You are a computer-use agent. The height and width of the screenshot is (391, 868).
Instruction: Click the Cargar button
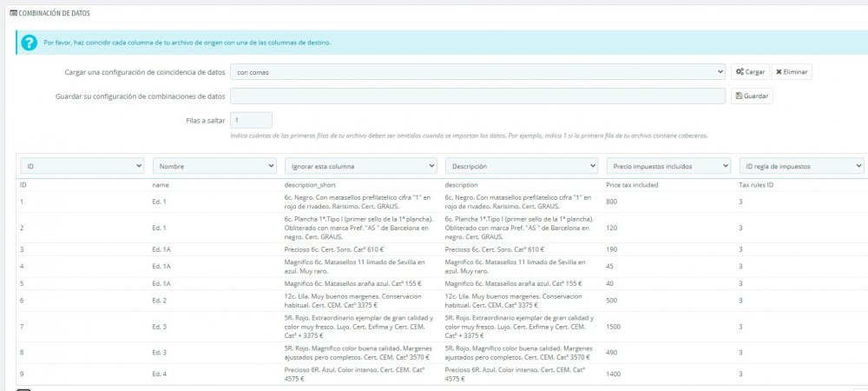[x=750, y=72]
